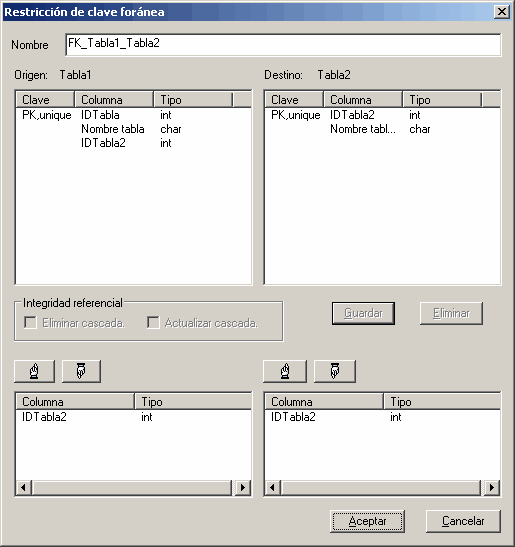Click Tipo column header in Destino upper list
Image resolution: width=515 pixels, height=547 pixels.
(442, 100)
